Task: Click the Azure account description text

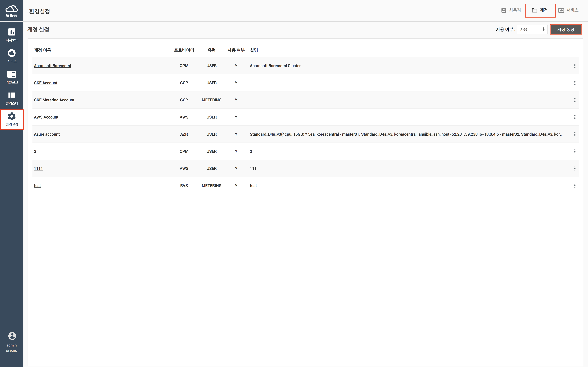Action: 406,134
